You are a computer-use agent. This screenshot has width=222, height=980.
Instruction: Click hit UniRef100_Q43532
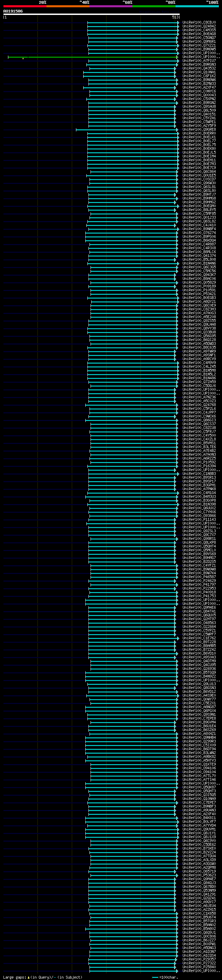tap(199, 68)
